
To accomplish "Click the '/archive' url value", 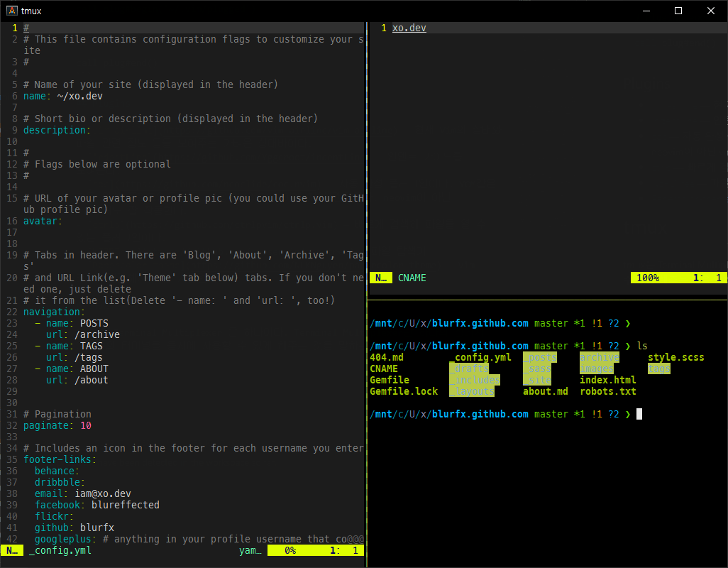I will (97, 335).
